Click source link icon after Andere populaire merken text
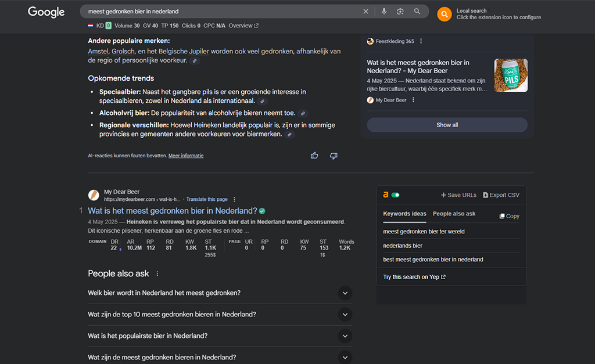 click(195, 60)
